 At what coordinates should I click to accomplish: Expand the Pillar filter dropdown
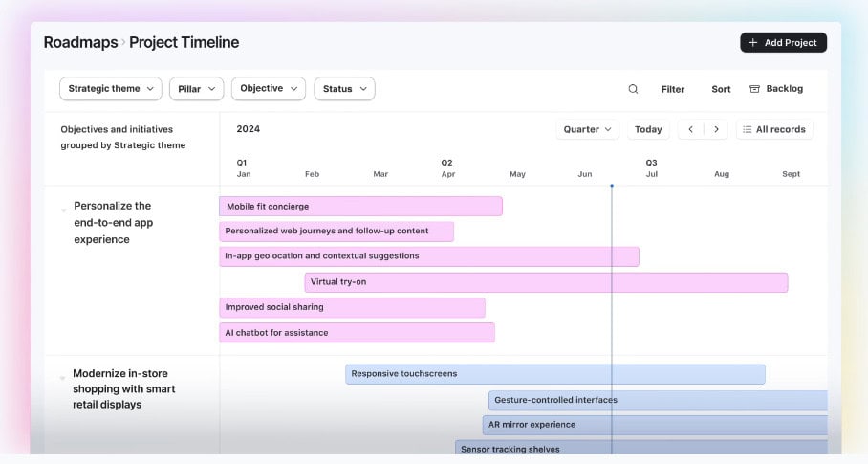tap(196, 89)
